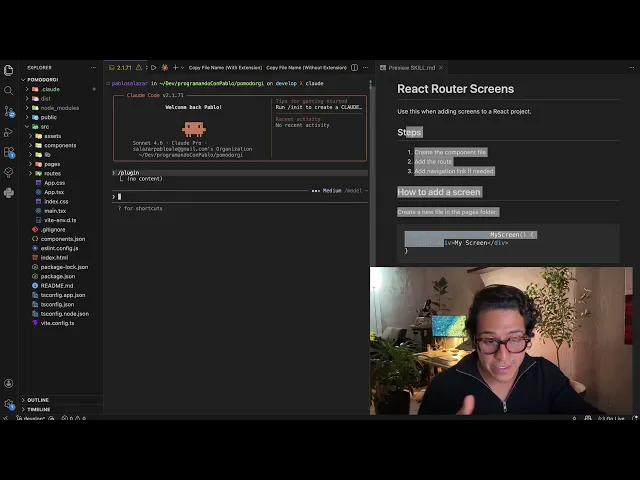Open .gitignore file
Screen dimensions: 640x480
coord(61,229)
